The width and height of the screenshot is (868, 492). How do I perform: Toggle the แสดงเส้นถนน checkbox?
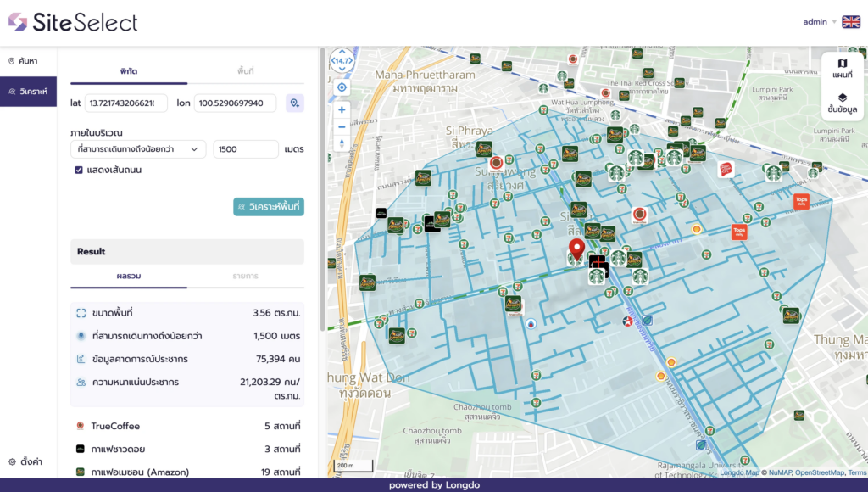(79, 171)
